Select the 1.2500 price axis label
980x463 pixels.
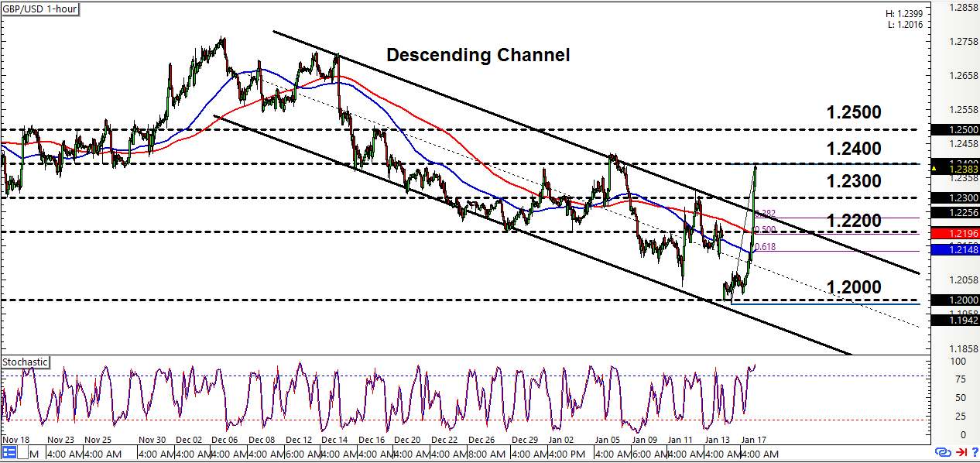pyautogui.click(x=955, y=129)
